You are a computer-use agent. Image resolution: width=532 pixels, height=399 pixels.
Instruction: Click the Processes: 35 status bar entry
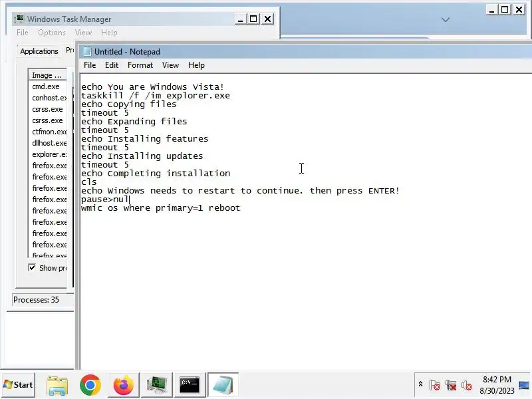[43, 300]
